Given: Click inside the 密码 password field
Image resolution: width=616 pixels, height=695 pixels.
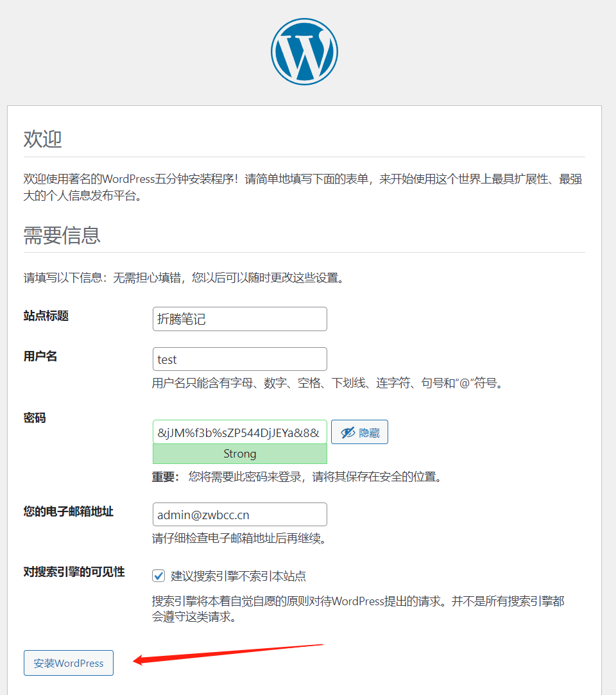Looking at the screenshot, I should [x=240, y=432].
